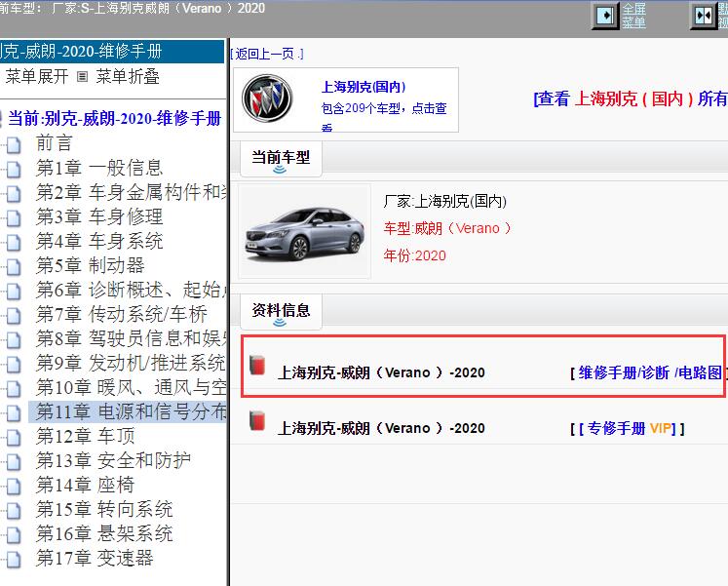Click the page icon next to 第16章 悬架系统
Viewport: 728px width, 586px height.
[x=14, y=535]
